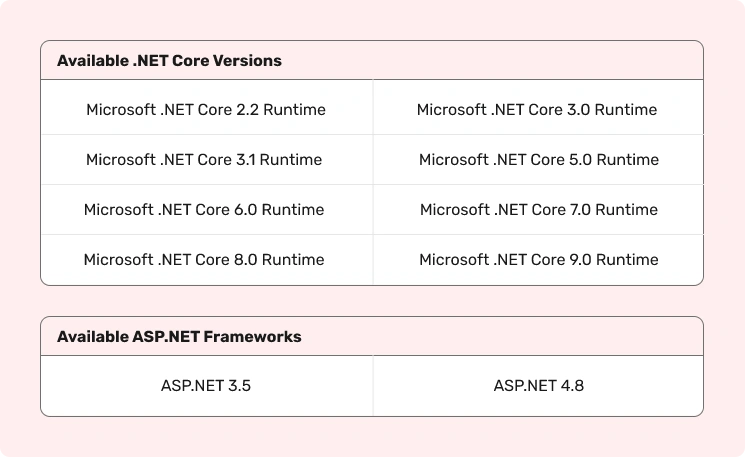
Task: Open the .NET Core 2.2 Runtime link text
Action: 206,110
